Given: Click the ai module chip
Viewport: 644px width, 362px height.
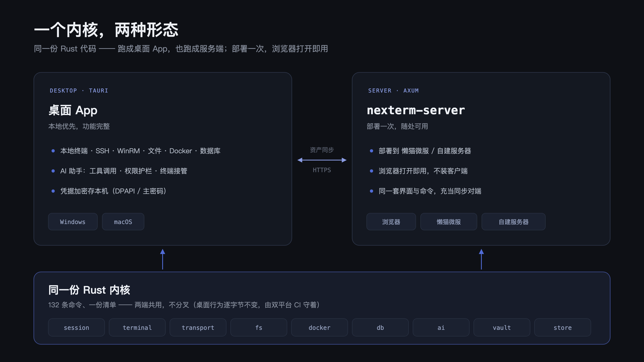Looking at the screenshot, I should point(441,328).
